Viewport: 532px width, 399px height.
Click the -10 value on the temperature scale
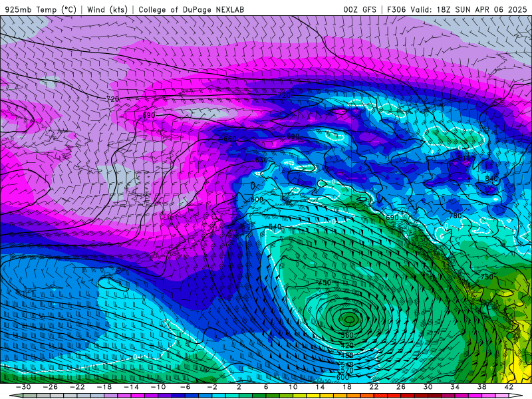(x=158, y=387)
